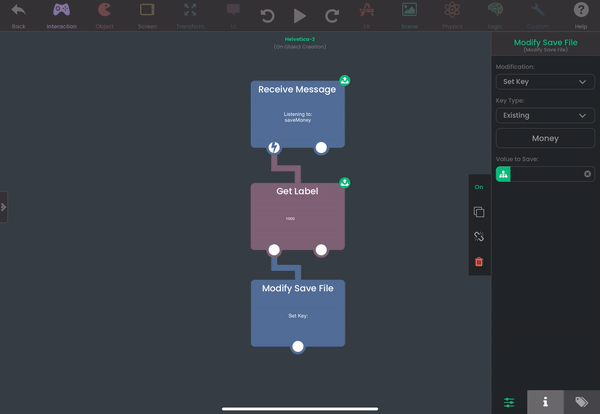The width and height of the screenshot is (600, 414).
Task: Toggle the behavior On switch
Action: point(479,187)
